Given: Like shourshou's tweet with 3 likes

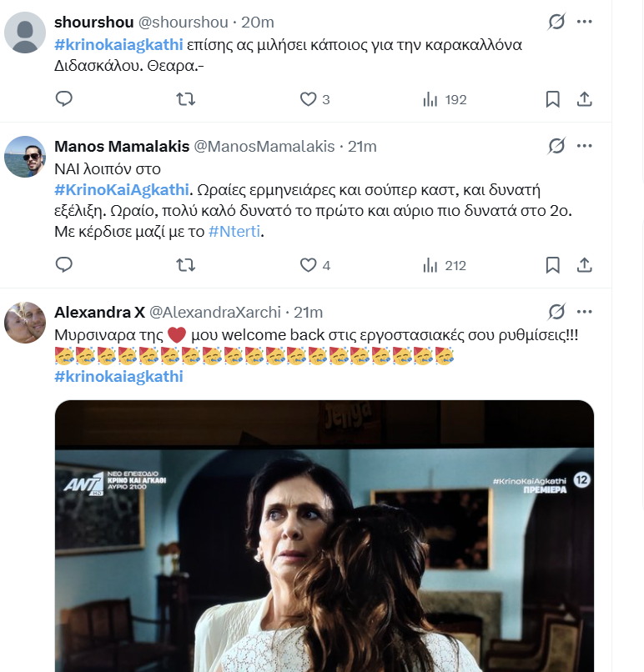Looking at the screenshot, I should coord(314,99).
